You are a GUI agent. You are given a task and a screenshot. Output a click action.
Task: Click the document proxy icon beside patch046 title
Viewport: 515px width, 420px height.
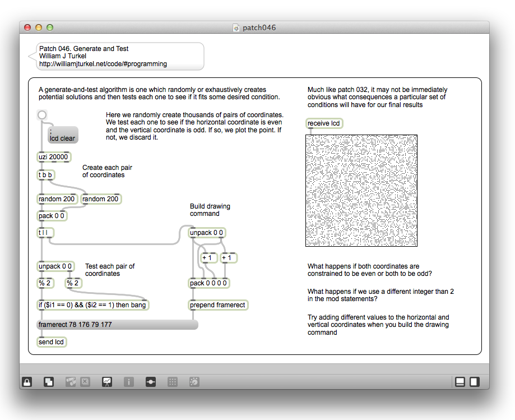pos(236,27)
